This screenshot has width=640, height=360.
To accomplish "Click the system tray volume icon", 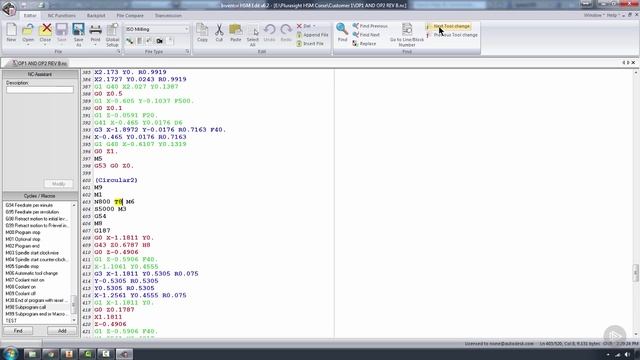I will pyautogui.click(x=627, y=354).
